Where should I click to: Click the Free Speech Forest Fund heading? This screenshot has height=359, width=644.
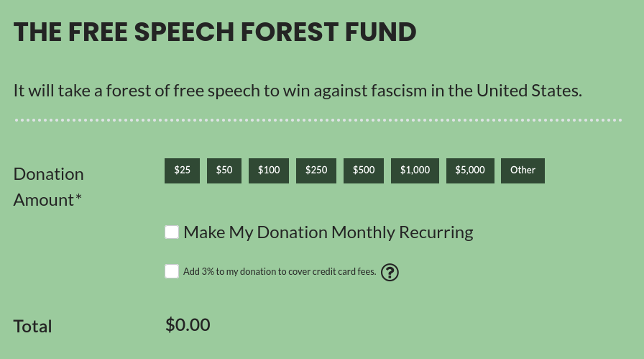click(215, 32)
